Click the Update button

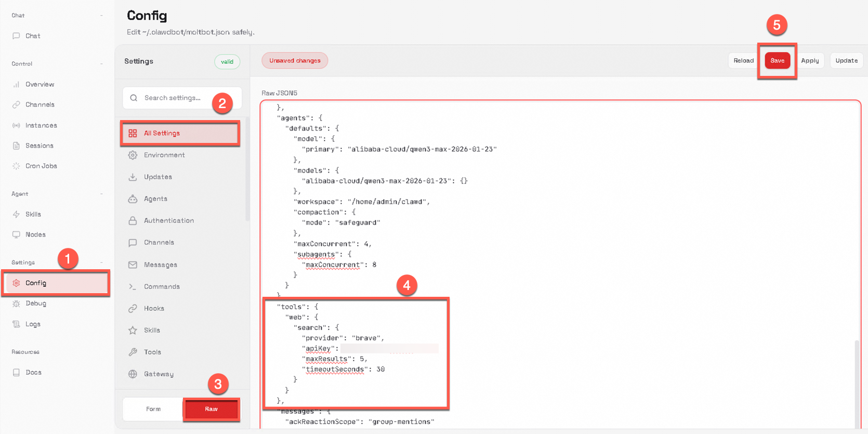click(846, 60)
